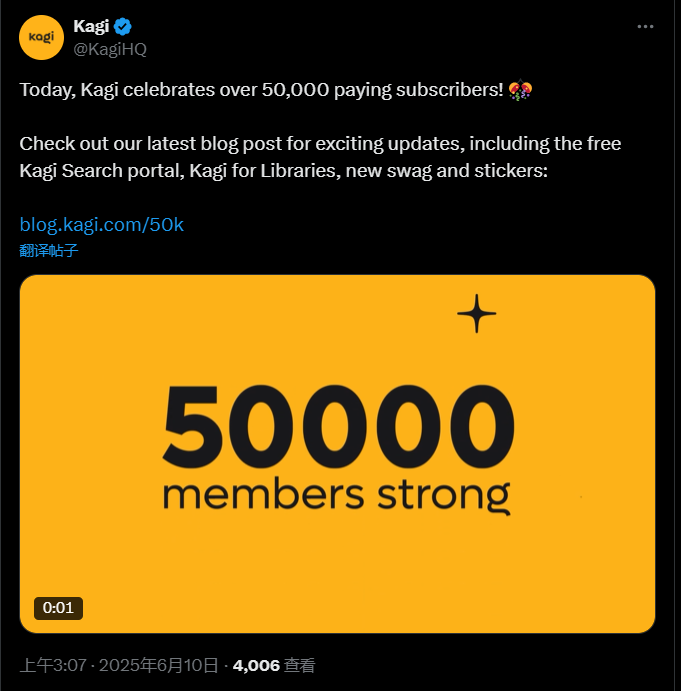Click the 0:01 video duration badge
The width and height of the screenshot is (681, 691).
pyautogui.click(x=58, y=607)
